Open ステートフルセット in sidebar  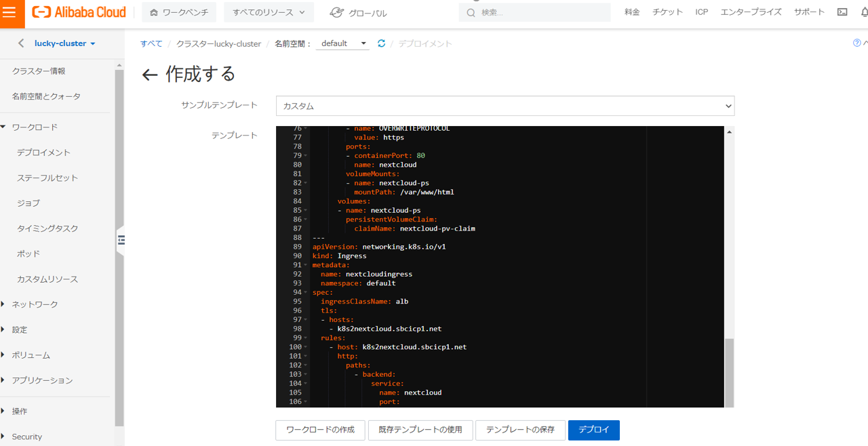click(x=47, y=178)
